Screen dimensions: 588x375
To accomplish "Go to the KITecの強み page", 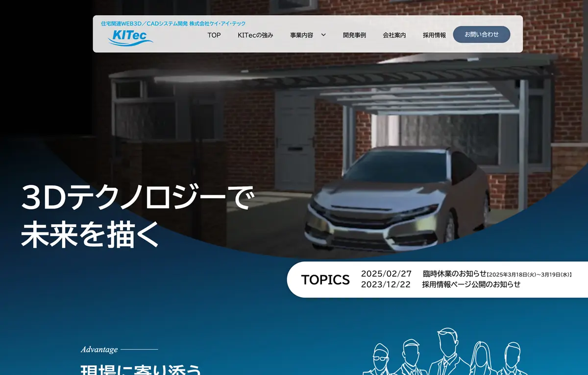I will click(255, 35).
